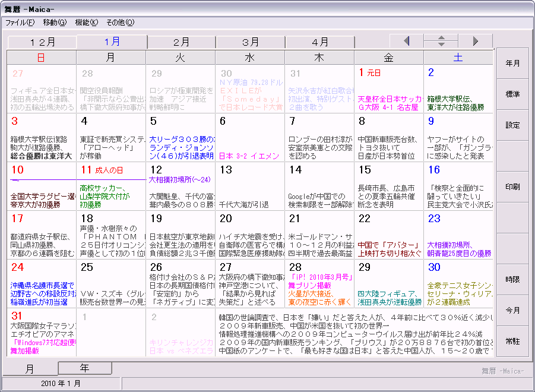The image size is (535, 392).
Task: Select the January 28 day cell
Action: [319, 284]
